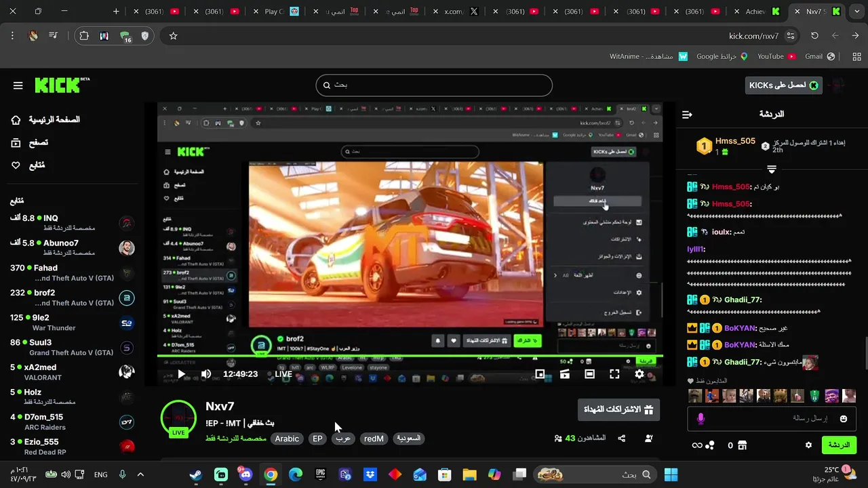Open Steam from the taskbar
The image size is (868, 488).
(x=196, y=474)
